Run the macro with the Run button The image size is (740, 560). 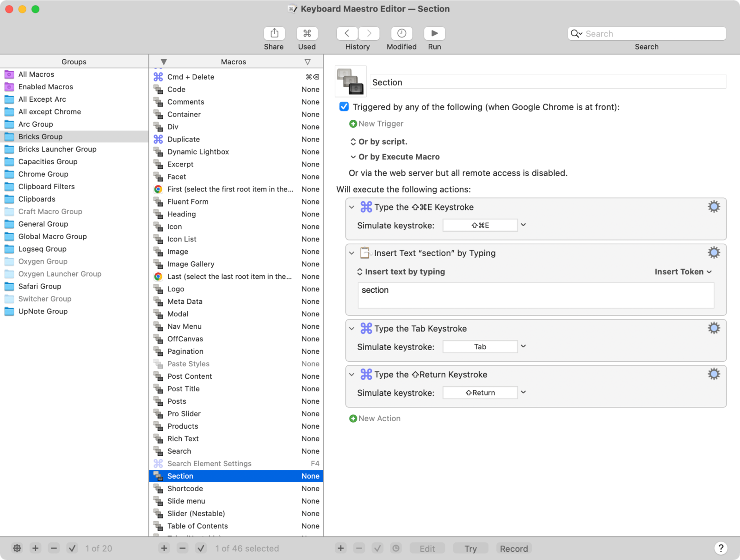click(x=434, y=34)
